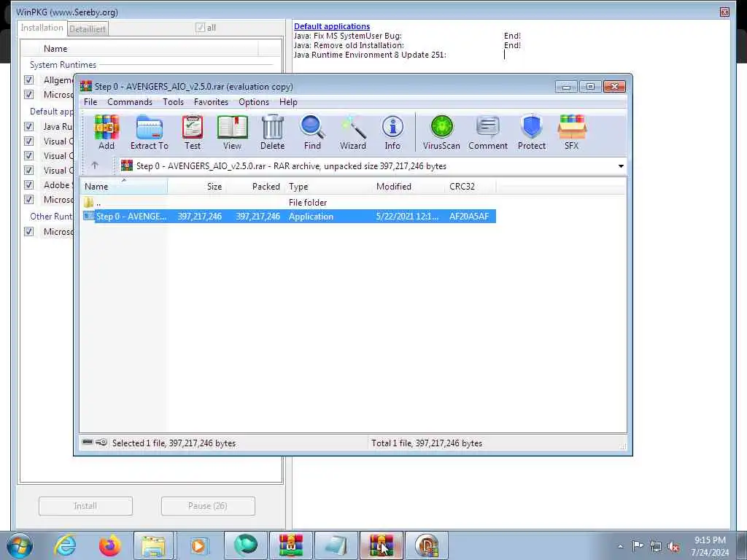The height and width of the screenshot is (560, 747).
Task: Go up one folder level arrow
Action: (95, 166)
